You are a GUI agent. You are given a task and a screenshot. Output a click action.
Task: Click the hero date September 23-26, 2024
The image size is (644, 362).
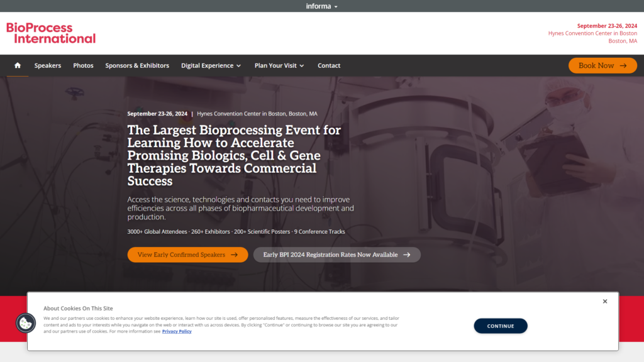click(157, 114)
